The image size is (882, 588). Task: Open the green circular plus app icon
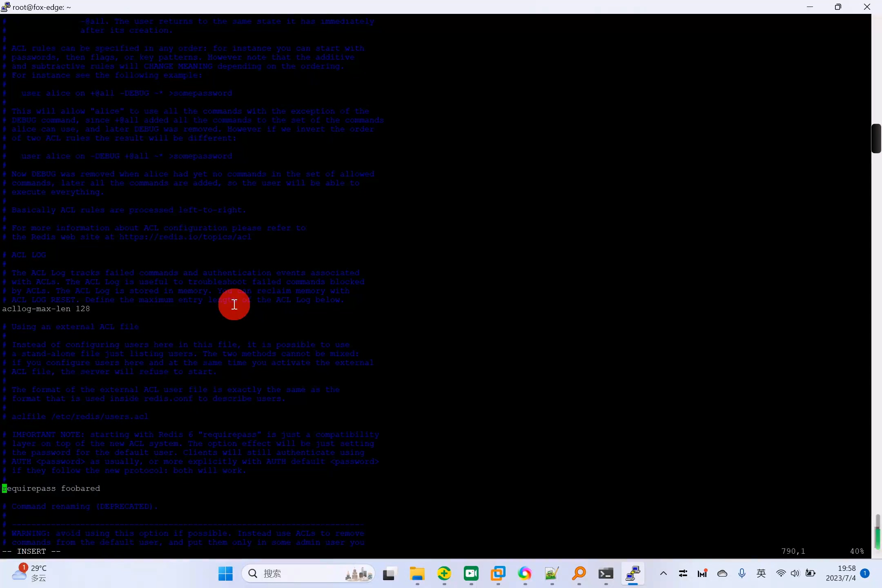pyautogui.click(x=444, y=574)
